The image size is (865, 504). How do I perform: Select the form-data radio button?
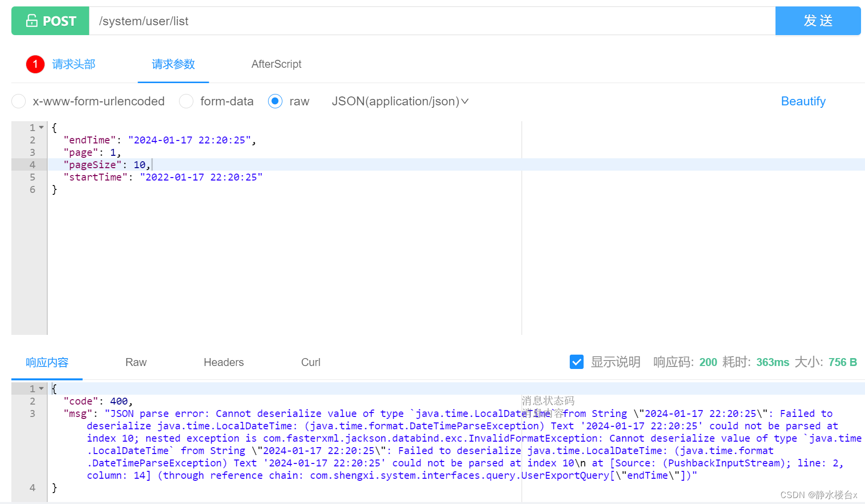click(x=186, y=101)
